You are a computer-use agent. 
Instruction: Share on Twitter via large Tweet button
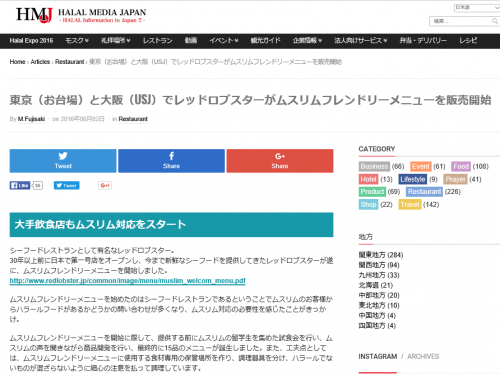[63, 161]
